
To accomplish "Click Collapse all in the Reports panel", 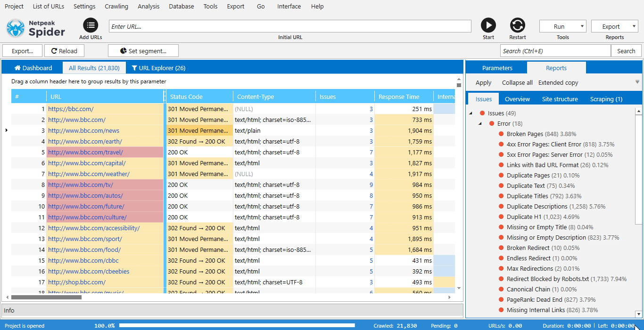I will (x=517, y=82).
